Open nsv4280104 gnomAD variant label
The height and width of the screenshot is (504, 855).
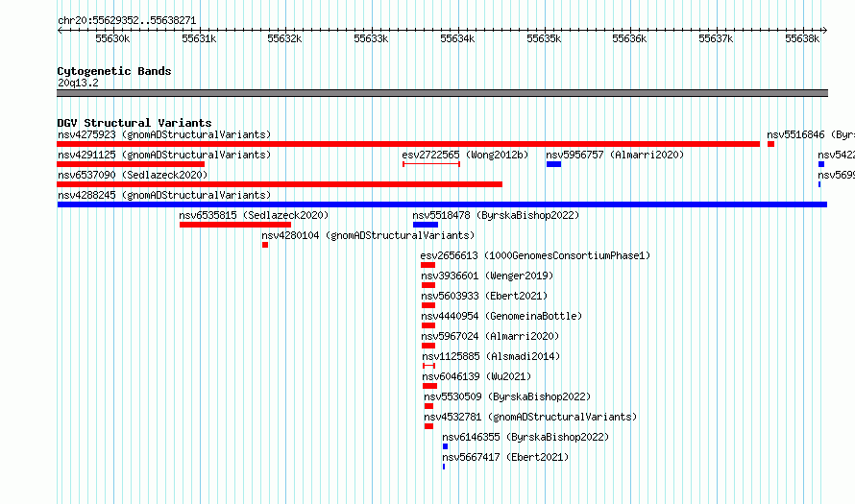[368, 235]
